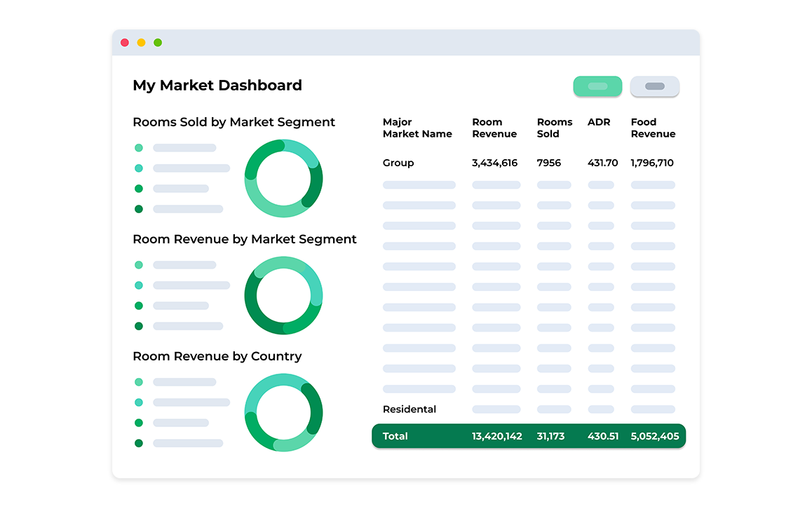Sort by the Major Market Name column header

tap(417, 128)
